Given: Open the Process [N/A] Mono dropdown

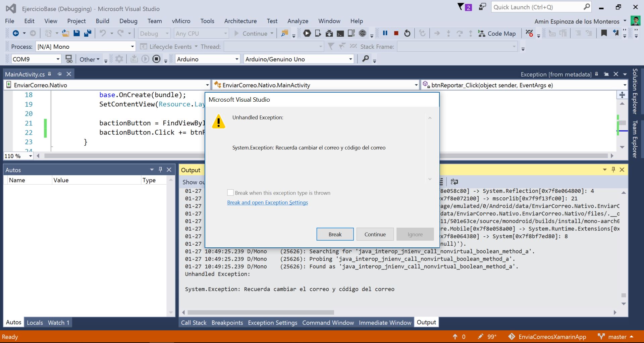Looking at the screenshot, I should [x=86, y=46].
